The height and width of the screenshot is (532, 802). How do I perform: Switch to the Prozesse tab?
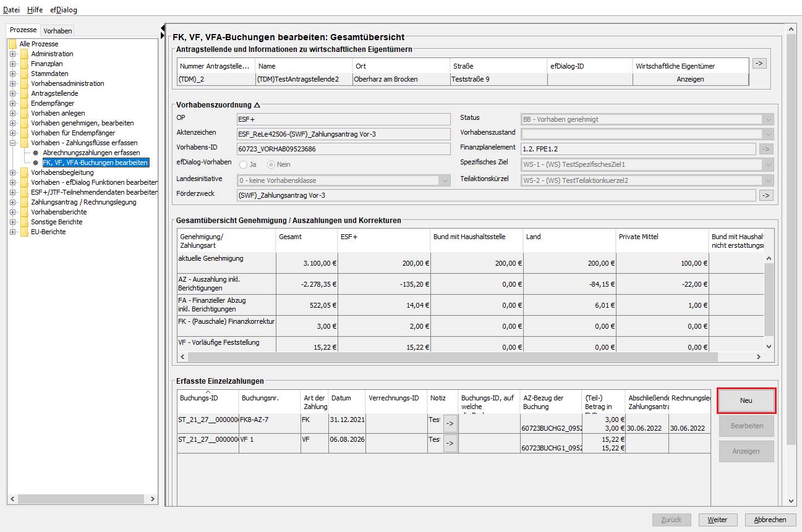click(23, 30)
